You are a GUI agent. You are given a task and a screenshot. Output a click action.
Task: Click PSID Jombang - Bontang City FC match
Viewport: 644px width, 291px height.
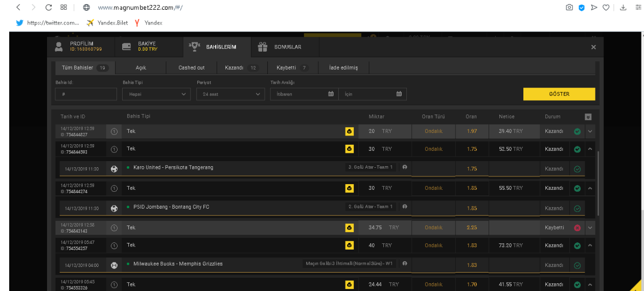point(171,207)
